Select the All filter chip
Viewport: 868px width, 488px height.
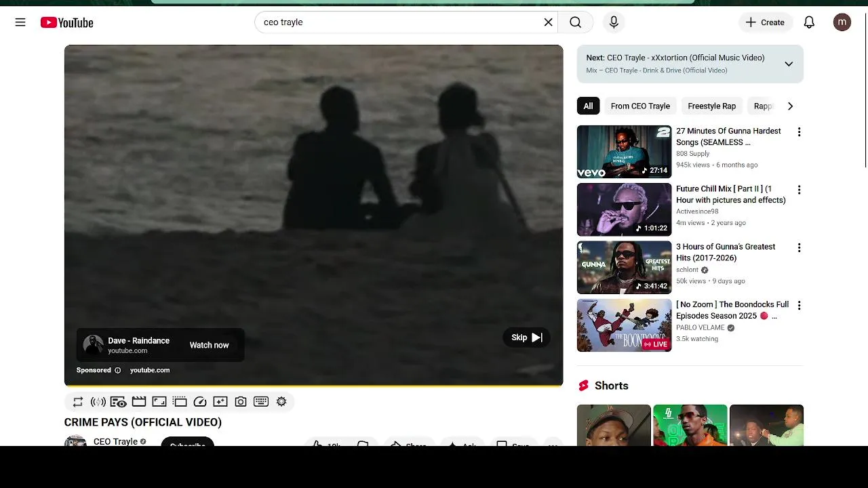click(588, 106)
